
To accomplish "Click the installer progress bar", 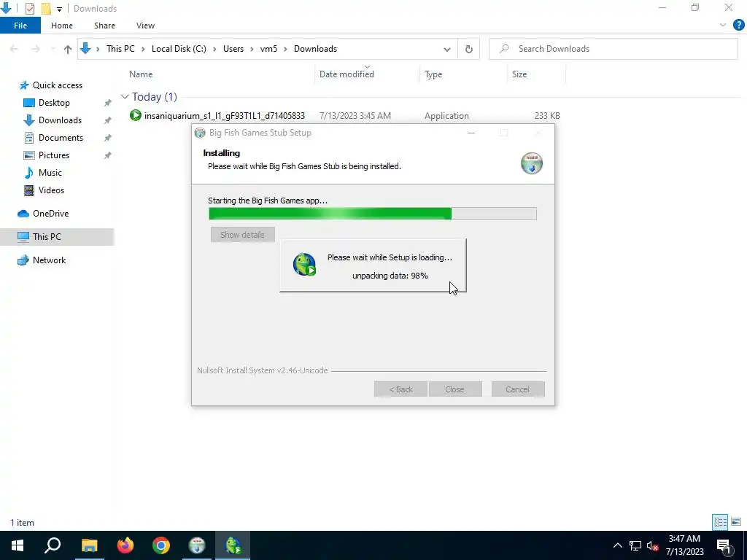I will coord(373,214).
